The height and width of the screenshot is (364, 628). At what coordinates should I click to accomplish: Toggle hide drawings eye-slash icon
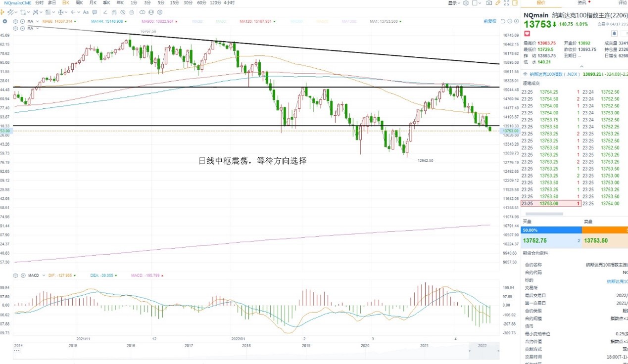tap(123, 12)
